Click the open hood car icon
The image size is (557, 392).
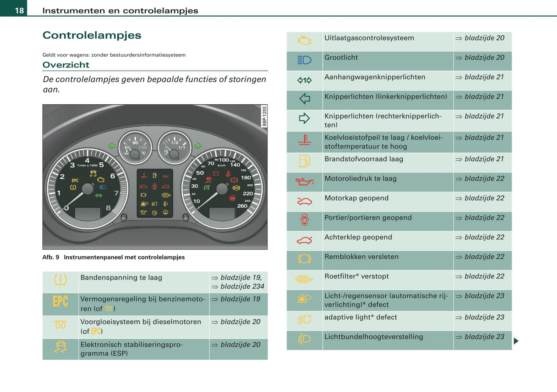tap(304, 201)
